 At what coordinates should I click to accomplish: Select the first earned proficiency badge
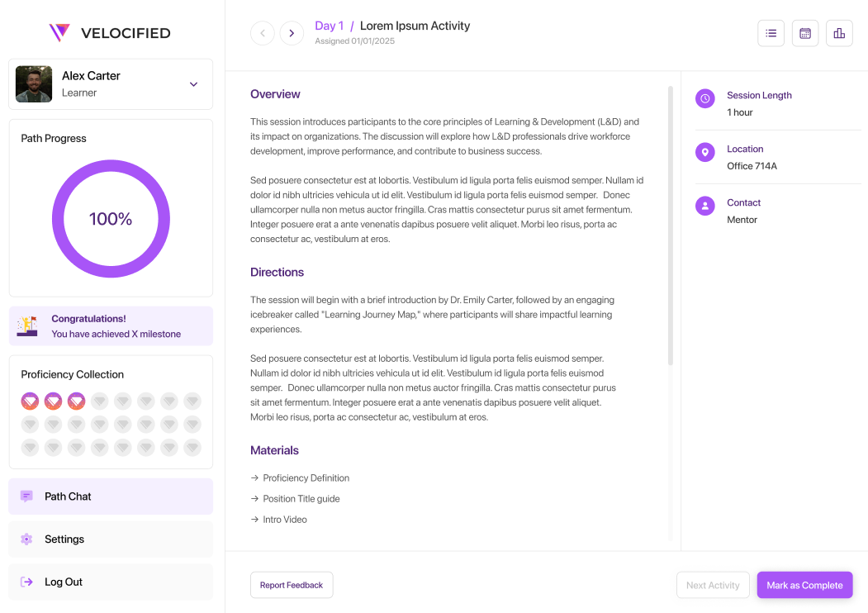tap(30, 401)
